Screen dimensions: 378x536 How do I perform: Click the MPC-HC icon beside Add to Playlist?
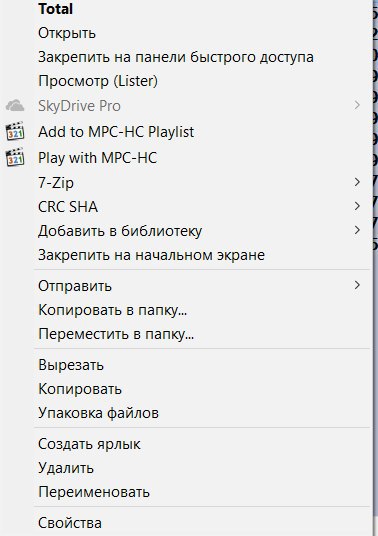coord(15,131)
